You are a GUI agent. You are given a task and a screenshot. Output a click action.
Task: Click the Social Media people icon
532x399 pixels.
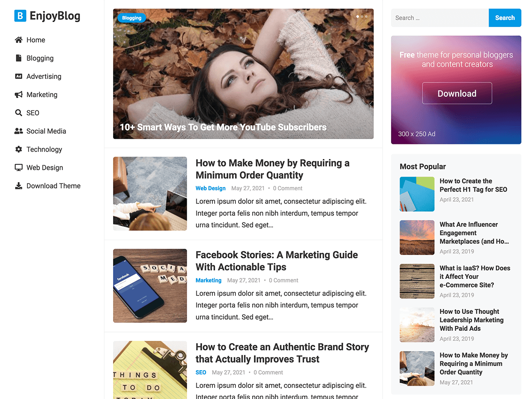click(18, 130)
